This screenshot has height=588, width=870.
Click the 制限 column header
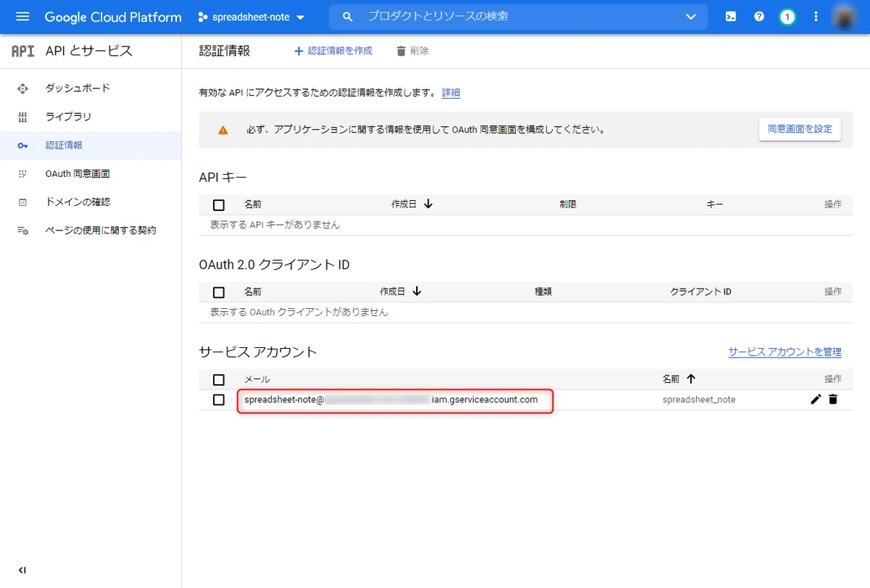tap(568, 204)
